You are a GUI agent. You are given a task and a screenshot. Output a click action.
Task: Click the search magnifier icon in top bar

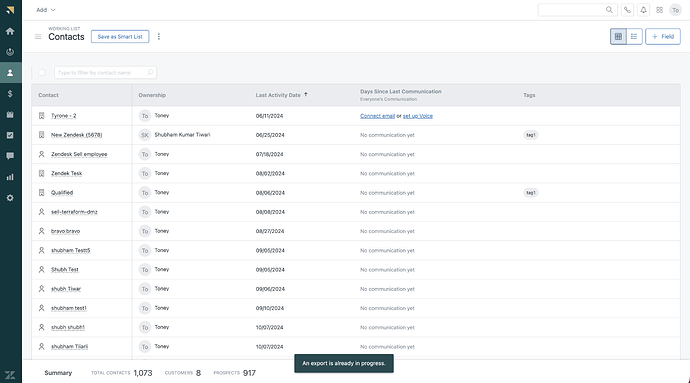(609, 10)
